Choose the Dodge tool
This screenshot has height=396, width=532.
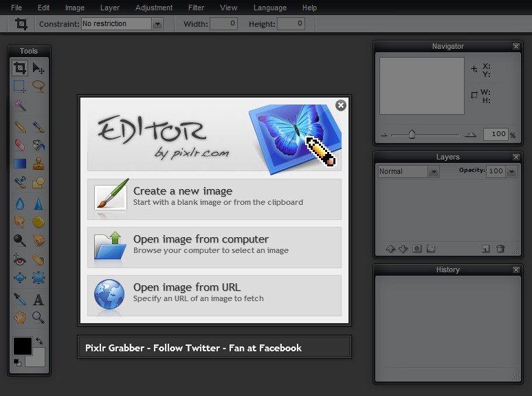[x=20, y=241]
